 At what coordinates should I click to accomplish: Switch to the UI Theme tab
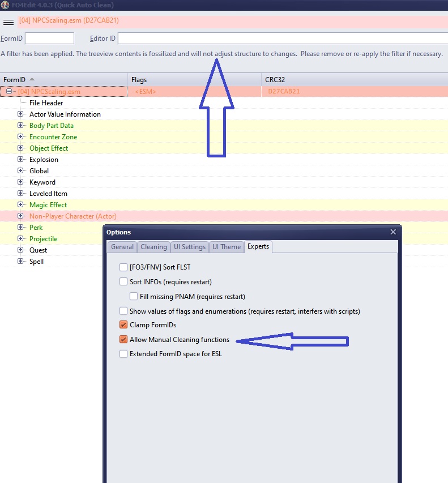point(227,247)
